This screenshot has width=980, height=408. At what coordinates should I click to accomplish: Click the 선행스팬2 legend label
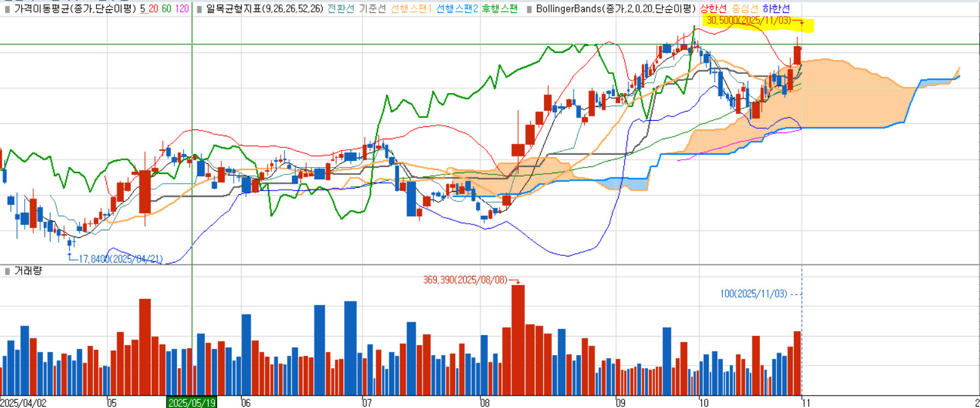pyautogui.click(x=457, y=9)
